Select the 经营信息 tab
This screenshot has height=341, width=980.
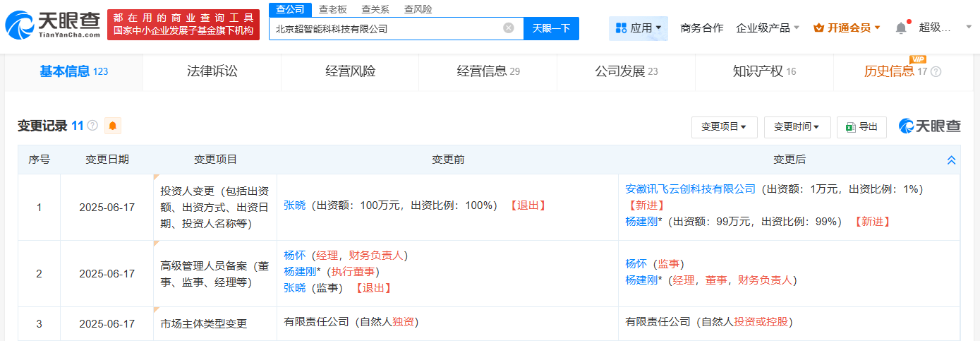point(488,71)
